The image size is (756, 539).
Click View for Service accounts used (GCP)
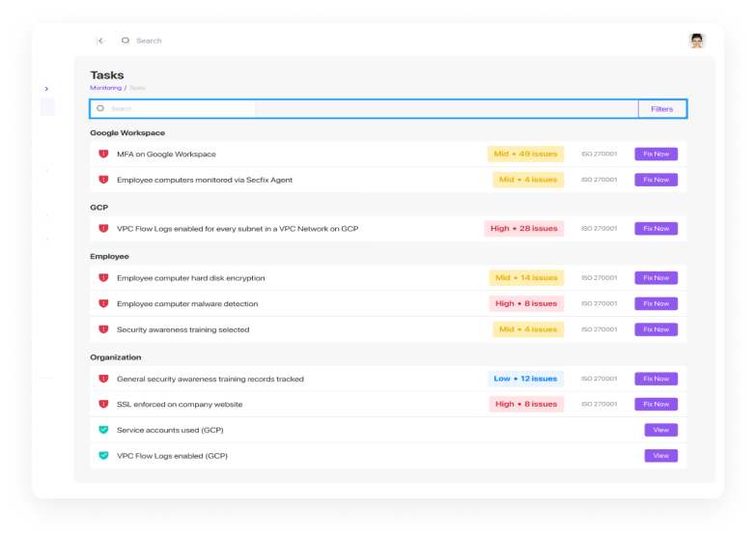coord(660,430)
